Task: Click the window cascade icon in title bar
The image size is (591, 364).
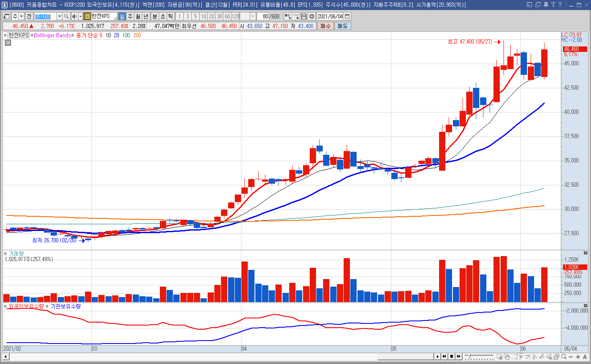Action: point(538,5)
